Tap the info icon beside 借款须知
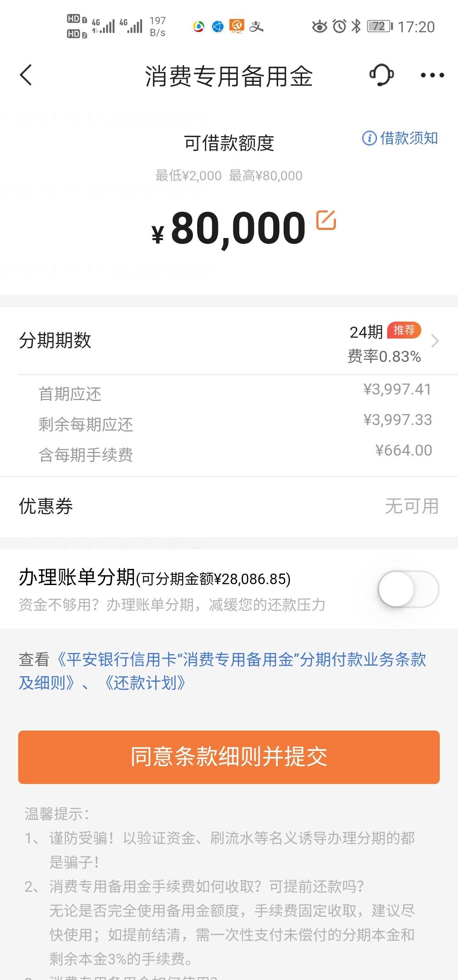 [369, 138]
